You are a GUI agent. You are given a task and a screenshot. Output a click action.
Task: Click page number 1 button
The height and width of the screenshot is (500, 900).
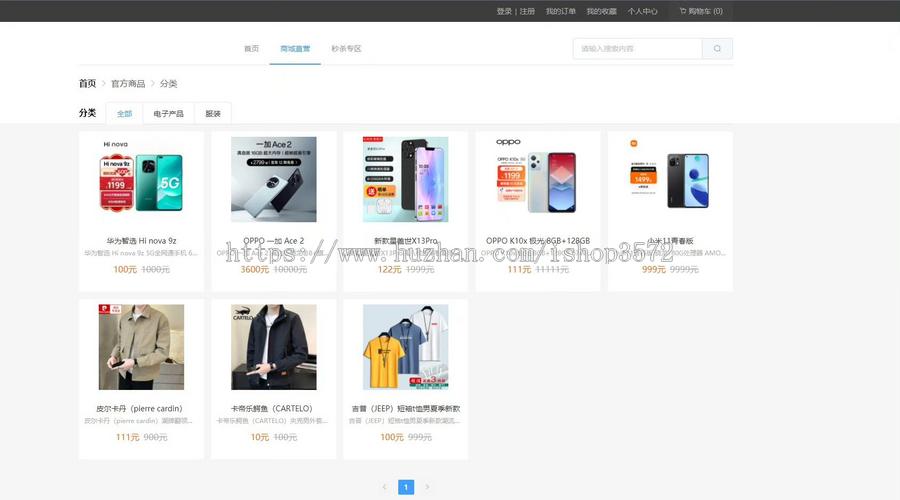pos(406,487)
